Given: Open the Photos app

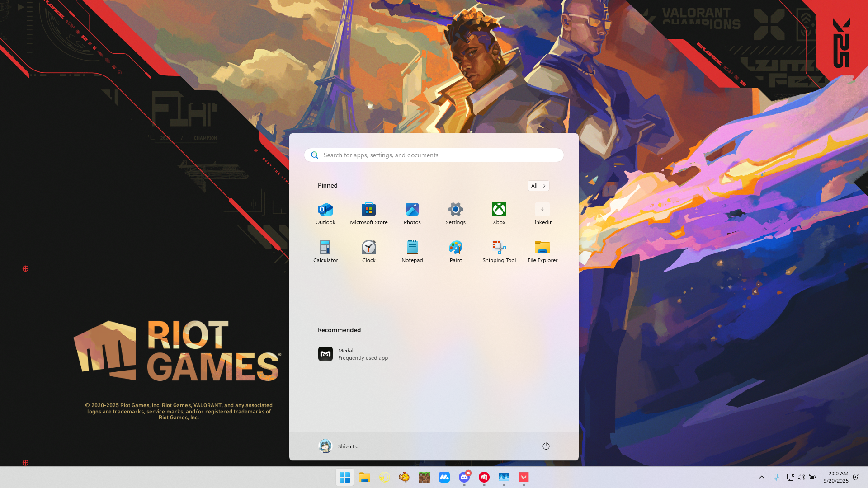Looking at the screenshot, I should pyautogui.click(x=412, y=213).
